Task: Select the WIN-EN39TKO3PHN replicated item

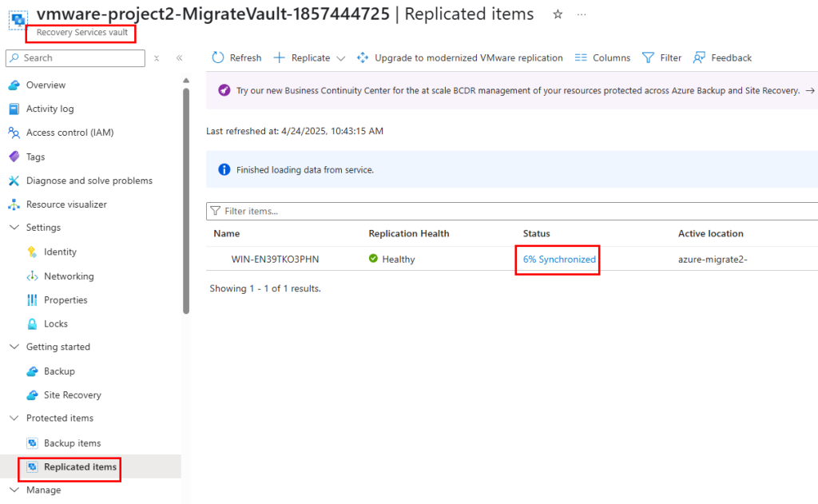Action: tap(275, 260)
